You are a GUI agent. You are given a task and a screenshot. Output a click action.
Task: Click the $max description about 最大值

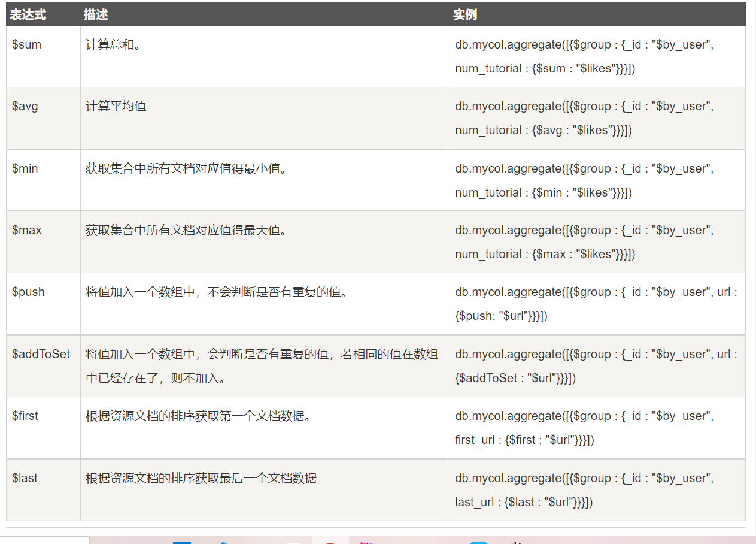186,231
